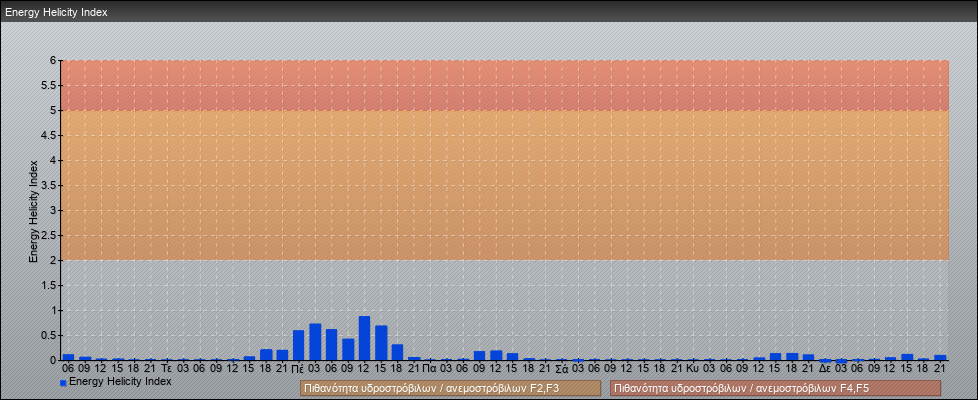978x400 pixels.
Task: Click the Energy Helicity Index panel title
Action: (57, 12)
